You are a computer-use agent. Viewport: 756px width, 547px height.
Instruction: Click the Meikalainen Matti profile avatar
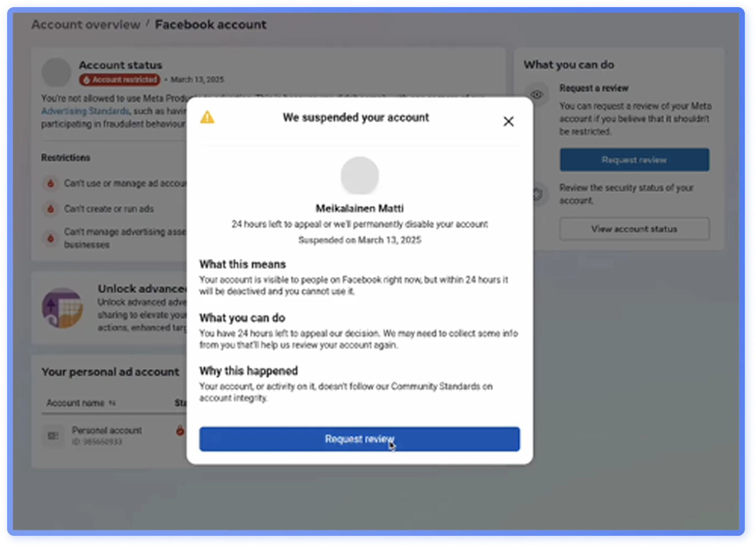[359, 175]
